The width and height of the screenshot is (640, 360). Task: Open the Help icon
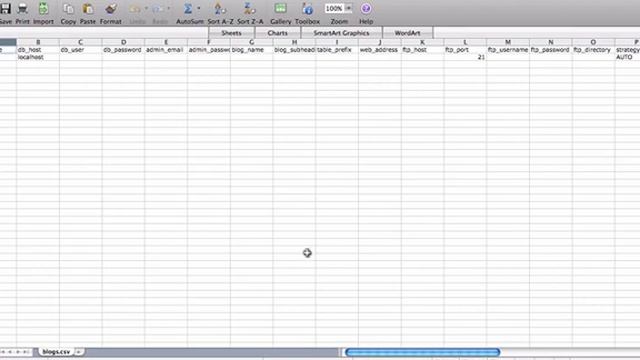tap(366, 8)
